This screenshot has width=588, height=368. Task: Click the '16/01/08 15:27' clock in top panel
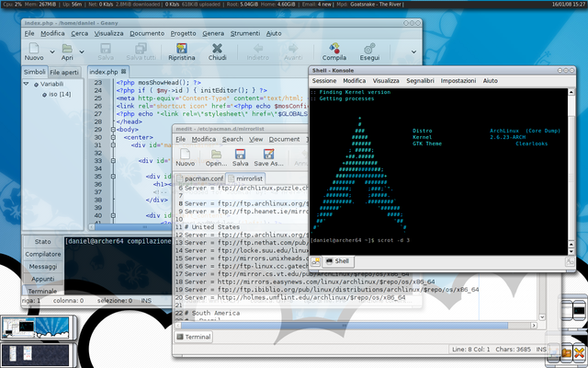coord(569,5)
